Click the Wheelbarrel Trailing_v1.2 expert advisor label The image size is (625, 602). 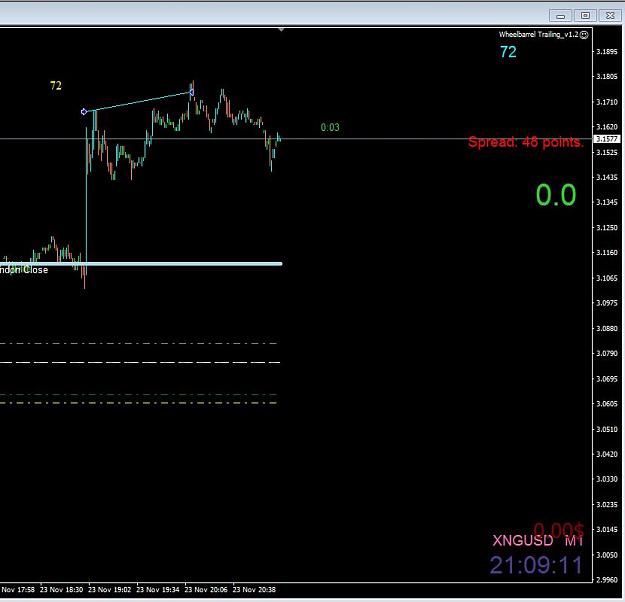click(x=538, y=35)
